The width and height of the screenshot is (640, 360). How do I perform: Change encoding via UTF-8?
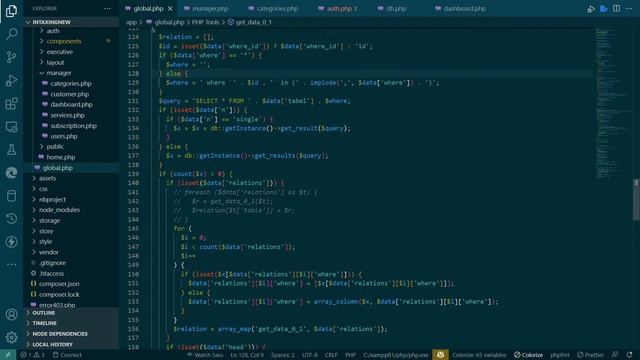point(310,355)
